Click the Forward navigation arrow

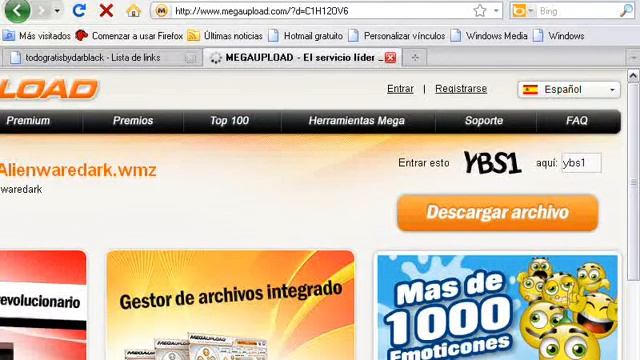pos(41,11)
